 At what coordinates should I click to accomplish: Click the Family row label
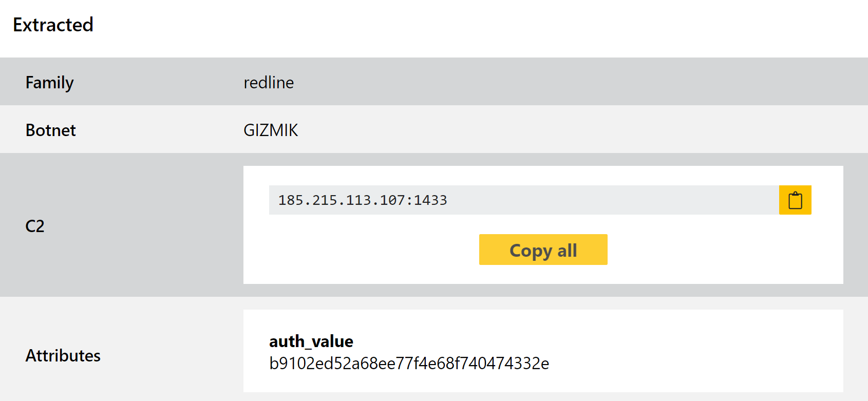click(50, 83)
